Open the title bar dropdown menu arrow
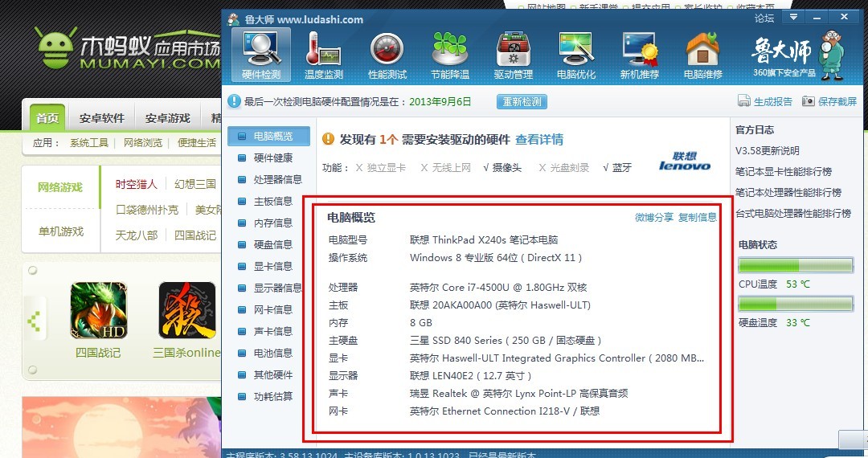 point(793,17)
